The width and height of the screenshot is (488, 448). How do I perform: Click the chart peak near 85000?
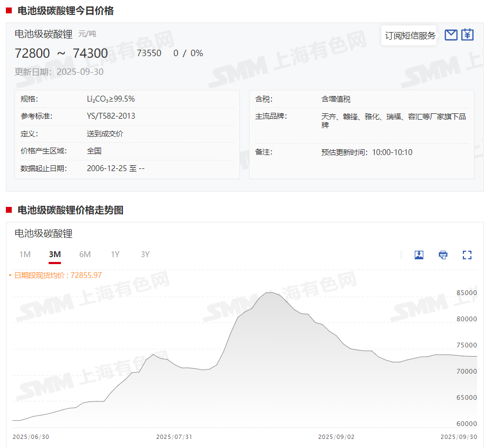click(x=271, y=293)
